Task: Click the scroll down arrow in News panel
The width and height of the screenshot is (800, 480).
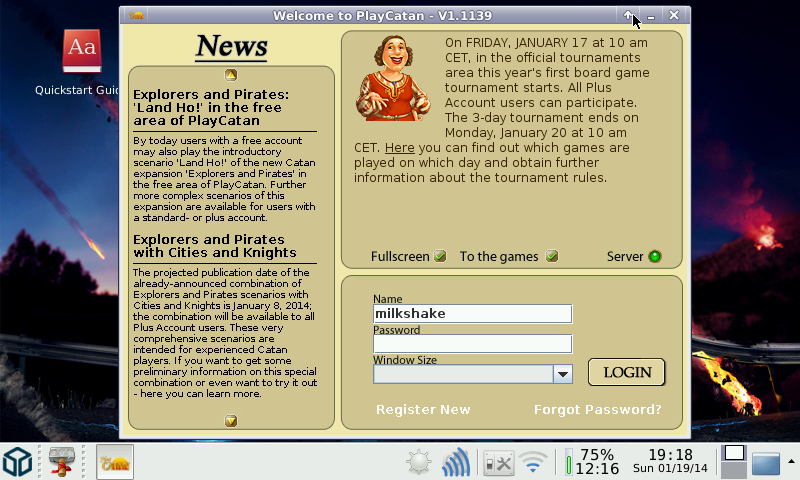Action: pos(231,421)
